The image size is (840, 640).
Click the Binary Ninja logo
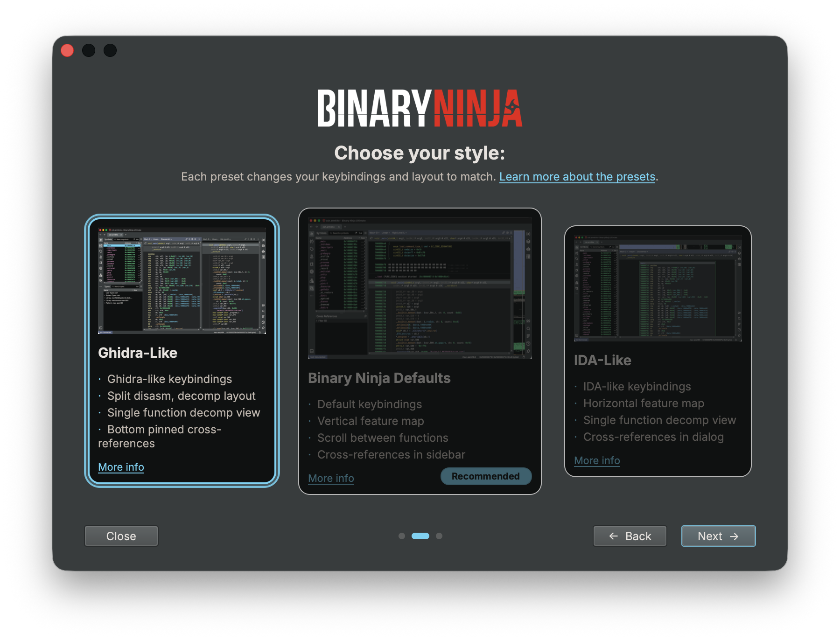click(420, 108)
